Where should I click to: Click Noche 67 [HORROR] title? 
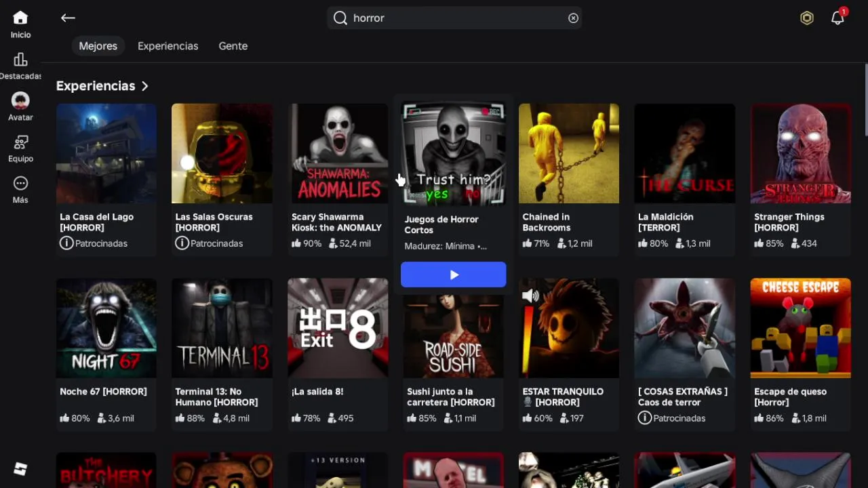pos(103,392)
